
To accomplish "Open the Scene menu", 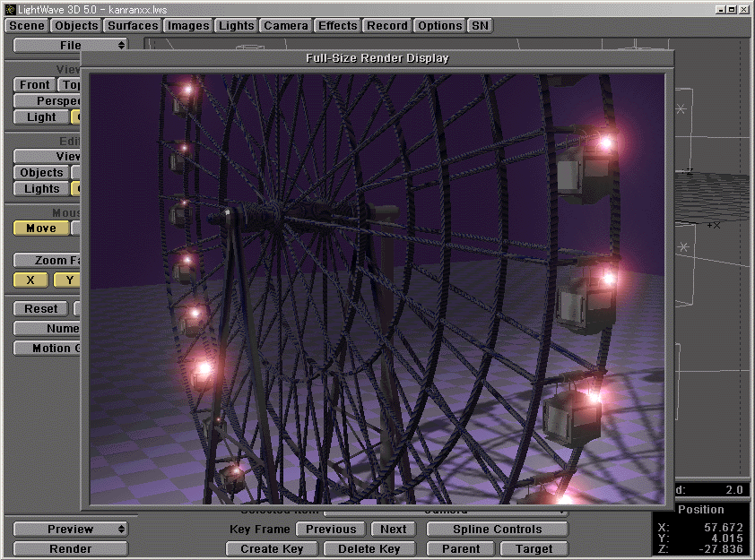I will click(25, 25).
